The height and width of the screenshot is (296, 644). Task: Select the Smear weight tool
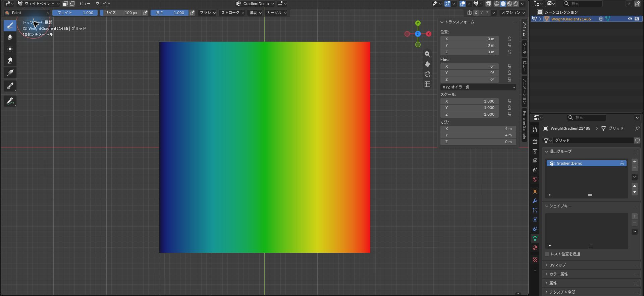pyautogui.click(x=10, y=61)
